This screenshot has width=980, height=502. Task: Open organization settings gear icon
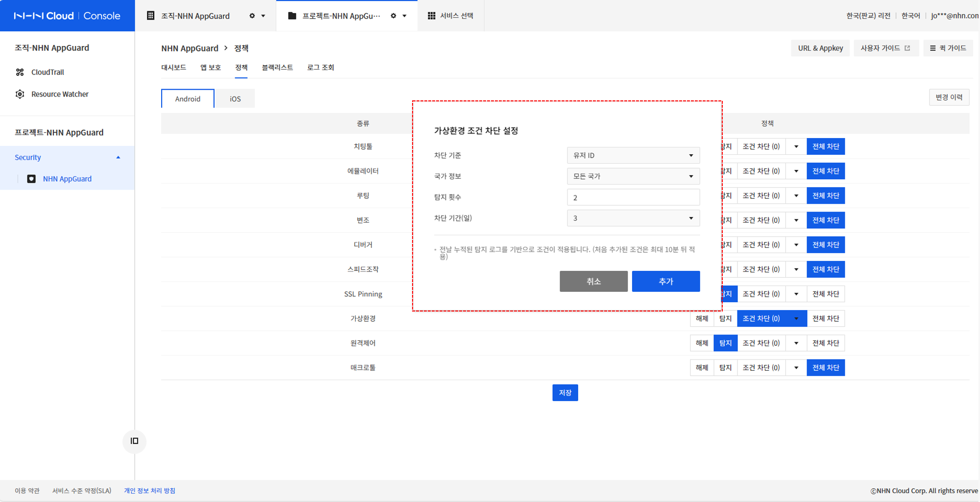tap(252, 16)
